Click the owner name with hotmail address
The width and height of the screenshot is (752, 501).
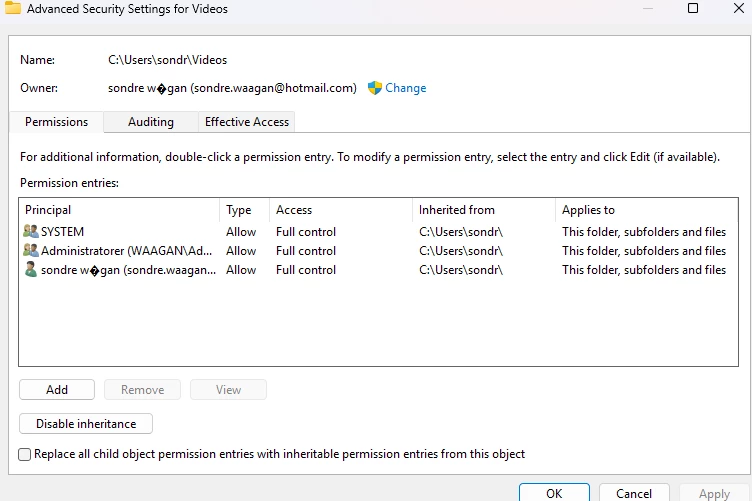point(232,88)
